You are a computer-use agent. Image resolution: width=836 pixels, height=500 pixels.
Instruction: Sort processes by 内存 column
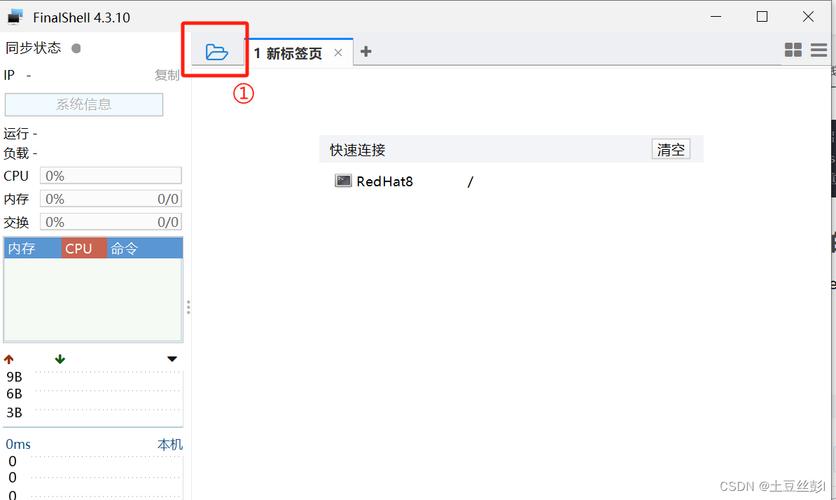tap(32, 248)
